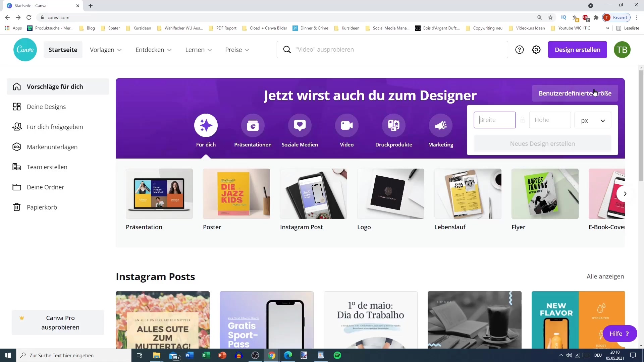Open Spotify from the taskbar
The height and width of the screenshot is (362, 644).
tap(337, 355)
